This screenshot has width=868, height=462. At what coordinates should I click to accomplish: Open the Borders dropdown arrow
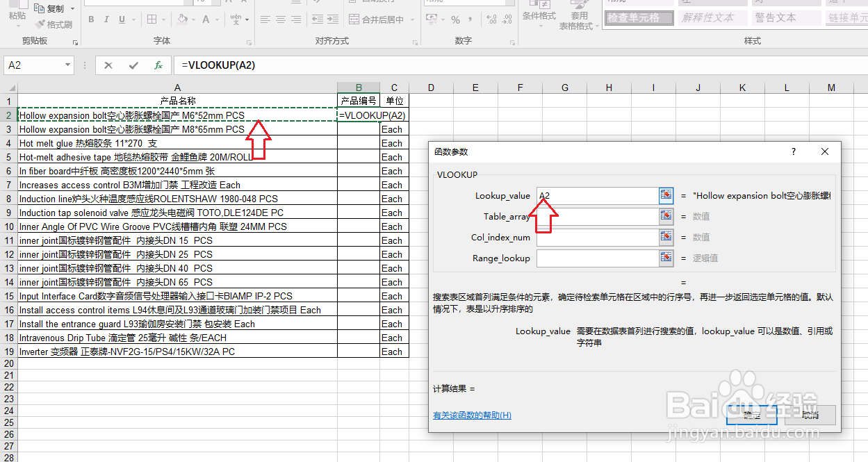point(163,19)
